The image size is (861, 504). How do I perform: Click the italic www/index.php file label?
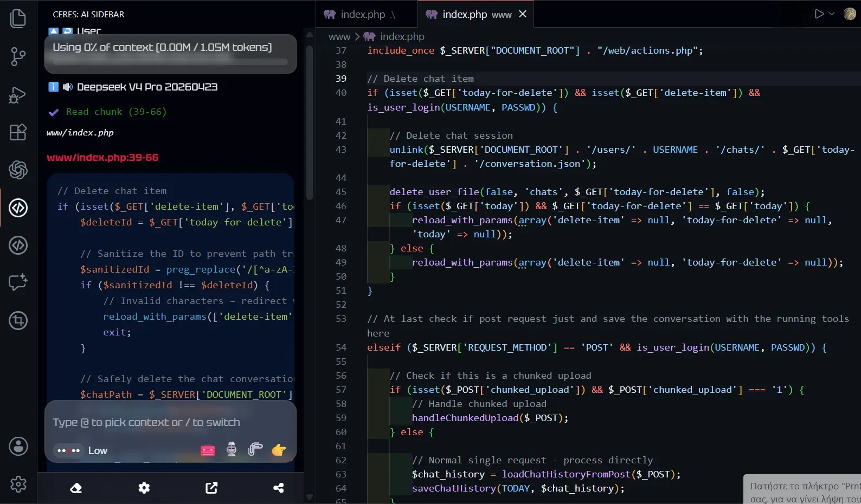click(80, 133)
